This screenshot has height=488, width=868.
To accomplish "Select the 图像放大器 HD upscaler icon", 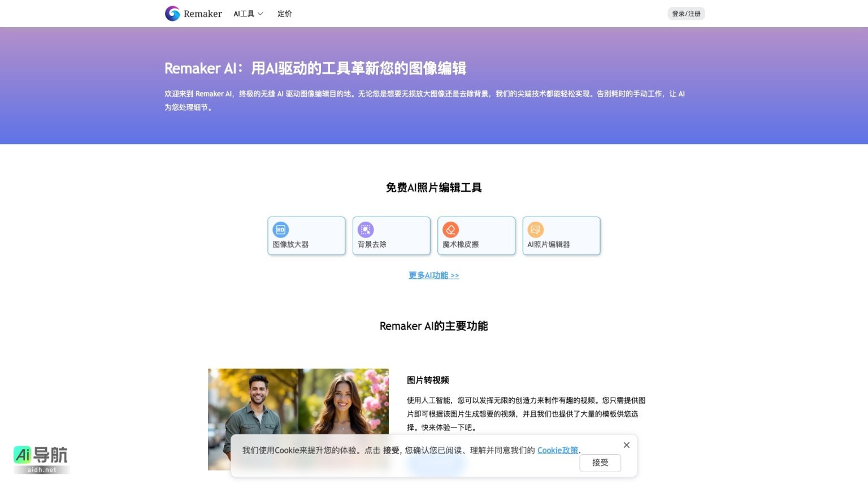I will pos(281,230).
